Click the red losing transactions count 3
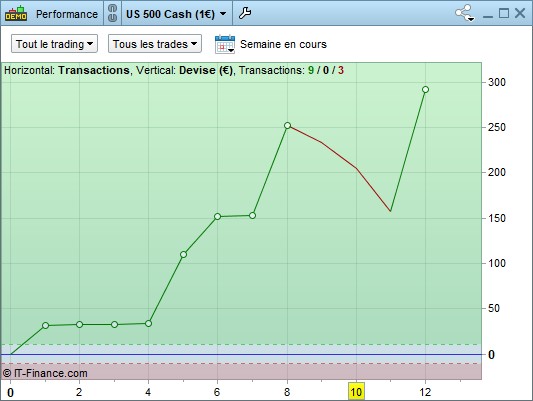This screenshot has width=533, height=401. [341, 70]
